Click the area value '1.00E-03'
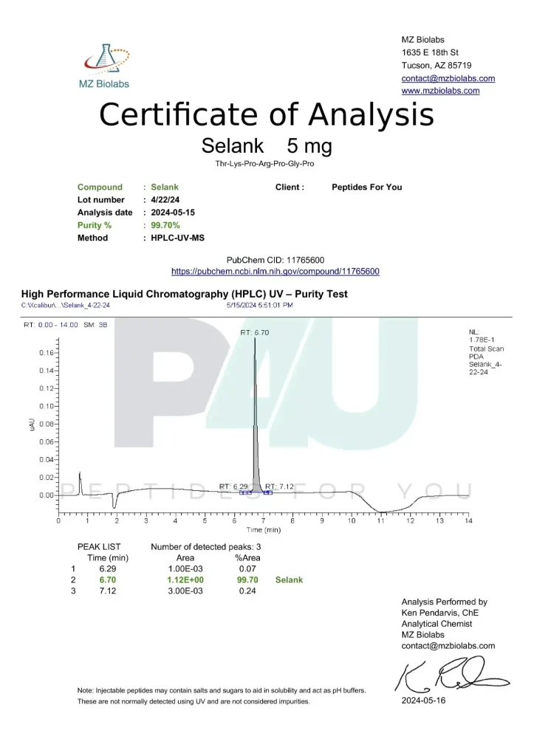 (185, 569)
